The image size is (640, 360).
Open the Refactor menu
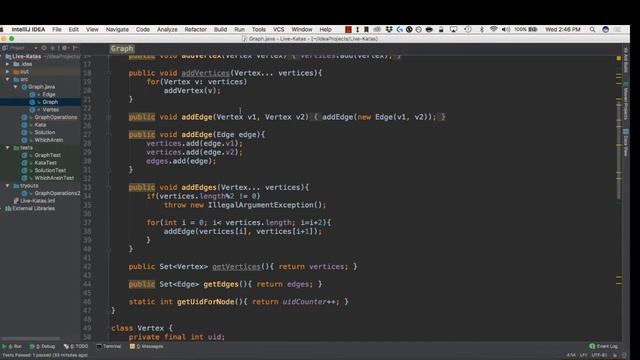tap(196, 29)
